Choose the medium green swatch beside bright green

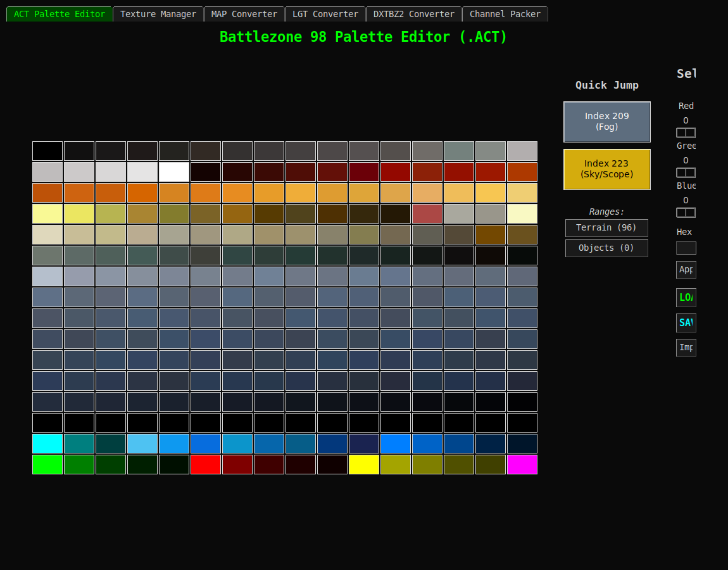tap(79, 464)
